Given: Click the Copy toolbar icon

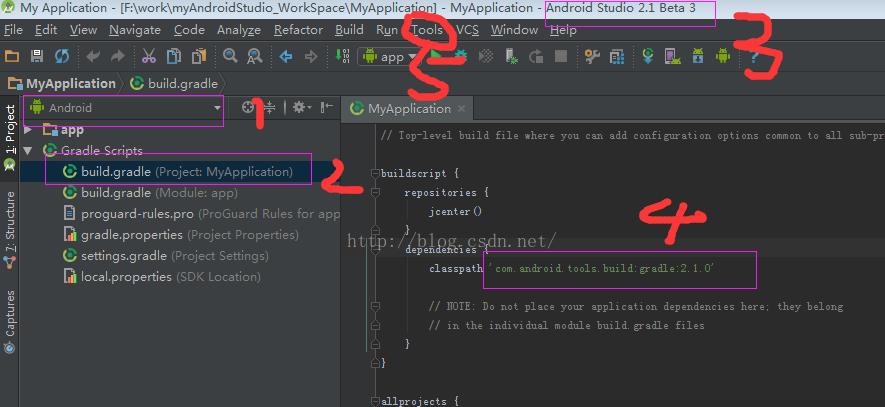Looking at the screenshot, I should [174, 56].
